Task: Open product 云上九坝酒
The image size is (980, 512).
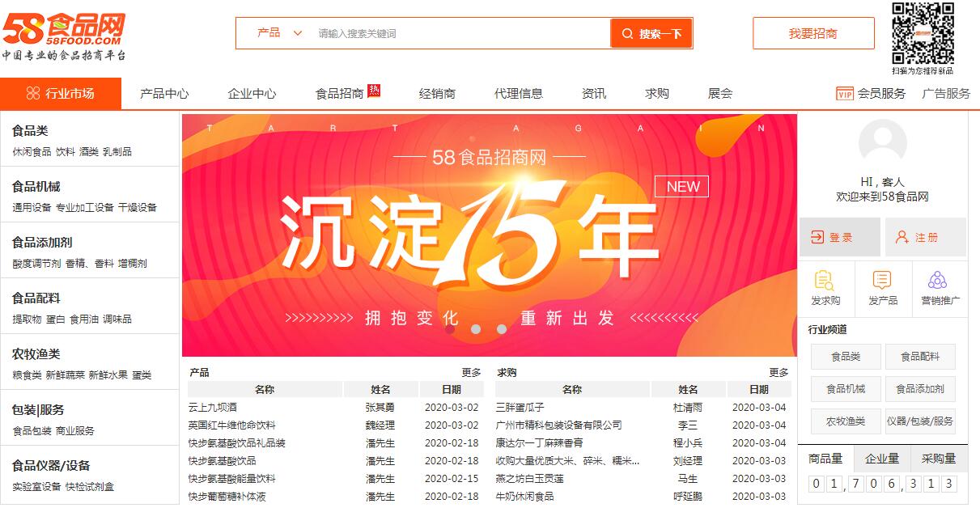Action: (213, 408)
